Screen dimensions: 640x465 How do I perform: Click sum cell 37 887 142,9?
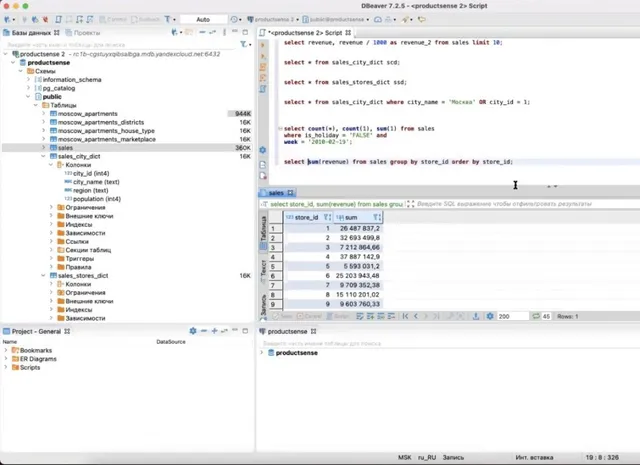point(359,257)
